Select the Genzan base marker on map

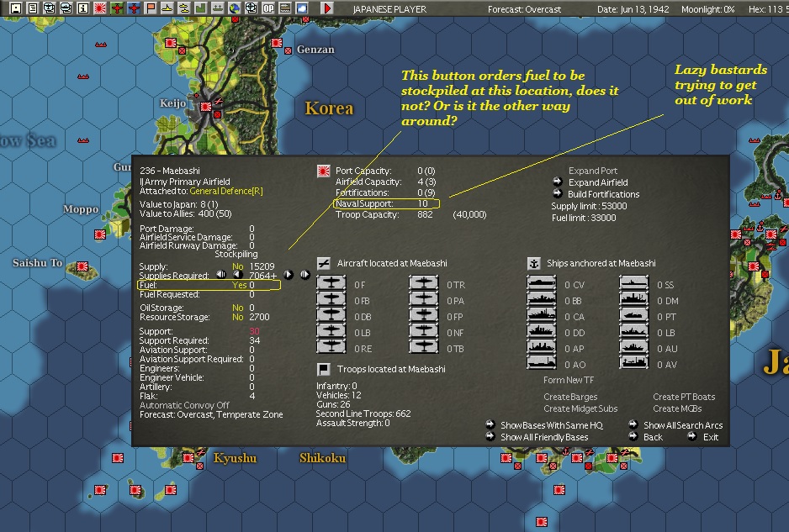pos(276,43)
